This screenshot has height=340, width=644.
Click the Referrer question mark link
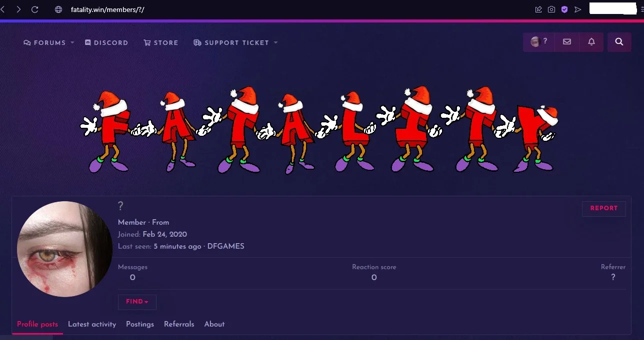pyautogui.click(x=613, y=278)
